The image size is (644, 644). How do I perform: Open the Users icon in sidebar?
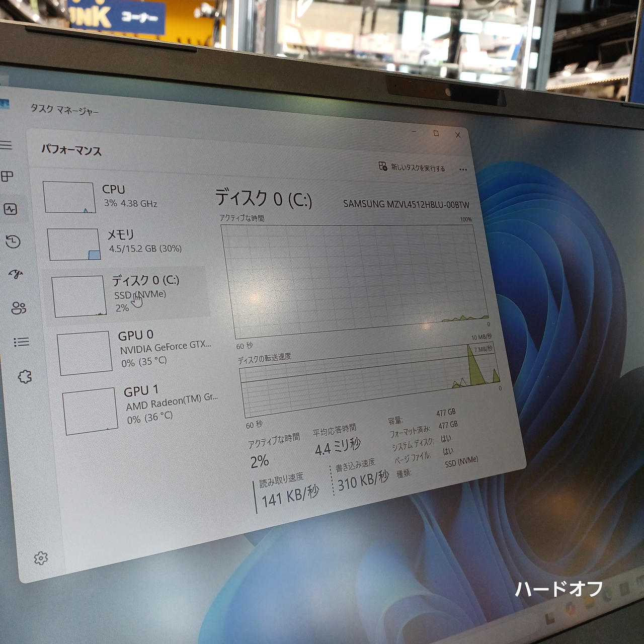pos(19,308)
